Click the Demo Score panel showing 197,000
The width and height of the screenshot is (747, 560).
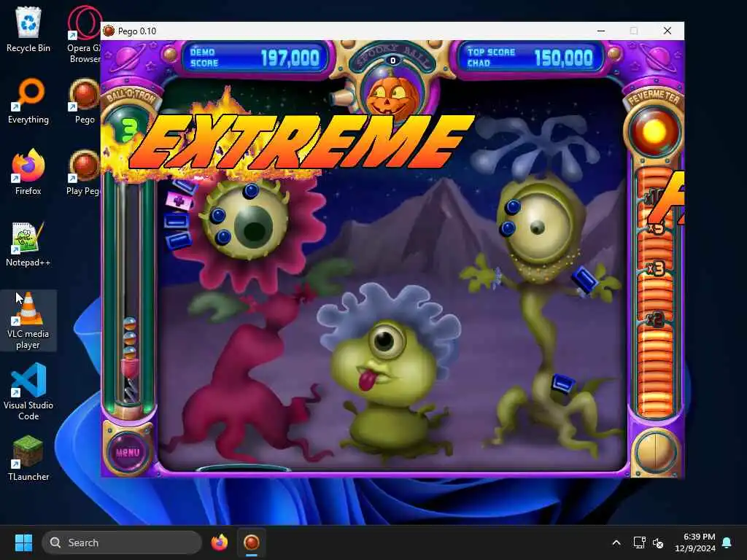point(255,58)
